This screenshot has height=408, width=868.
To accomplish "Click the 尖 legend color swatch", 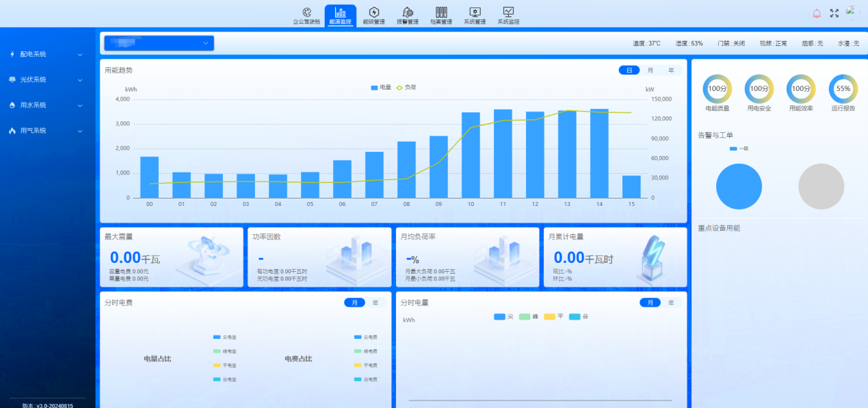I will (x=499, y=316).
